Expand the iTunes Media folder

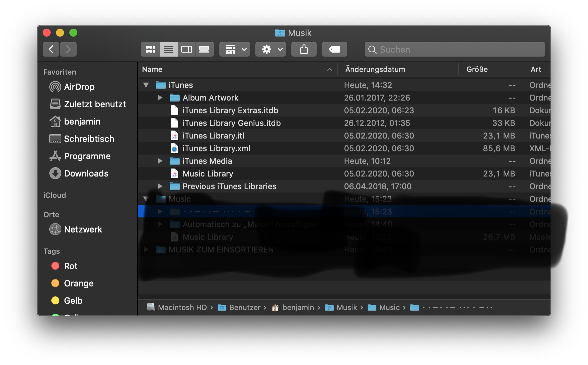pos(160,161)
